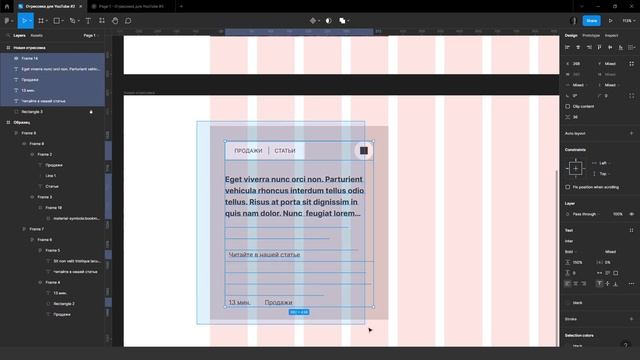Image resolution: width=640 pixels, height=360 pixels.
Task: Click Text align center icon
Action: click(x=576, y=284)
